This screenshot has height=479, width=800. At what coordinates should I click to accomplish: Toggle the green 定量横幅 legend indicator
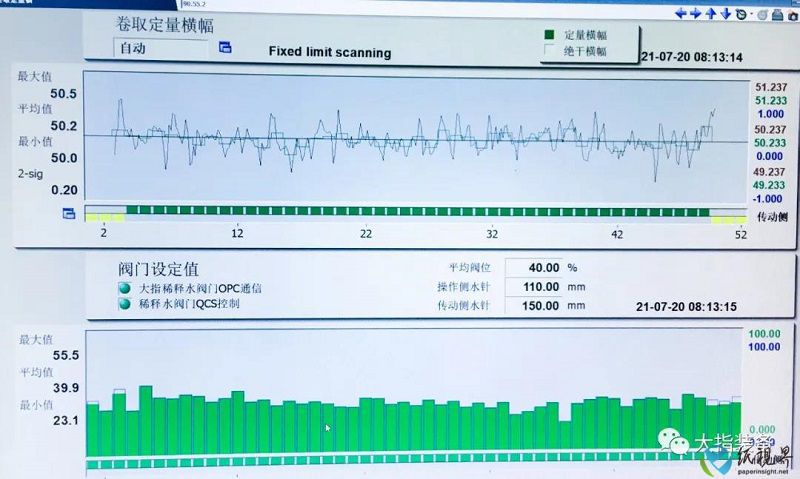click(x=549, y=35)
